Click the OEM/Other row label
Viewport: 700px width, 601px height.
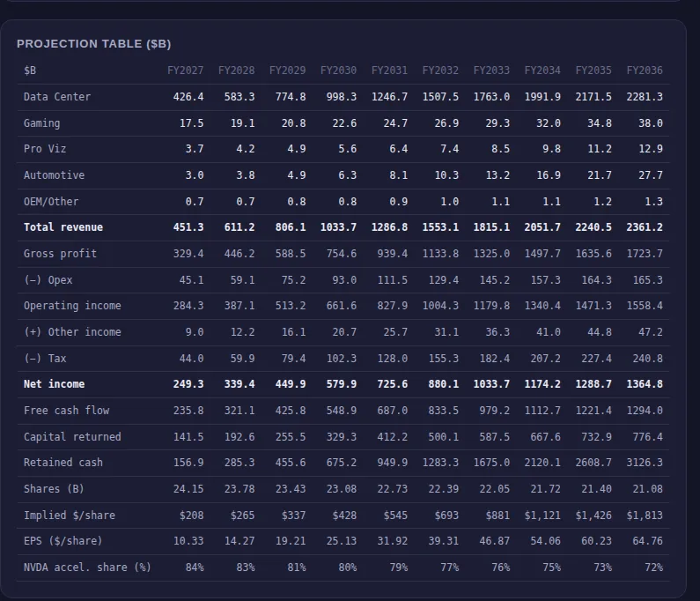click(51, 202)
